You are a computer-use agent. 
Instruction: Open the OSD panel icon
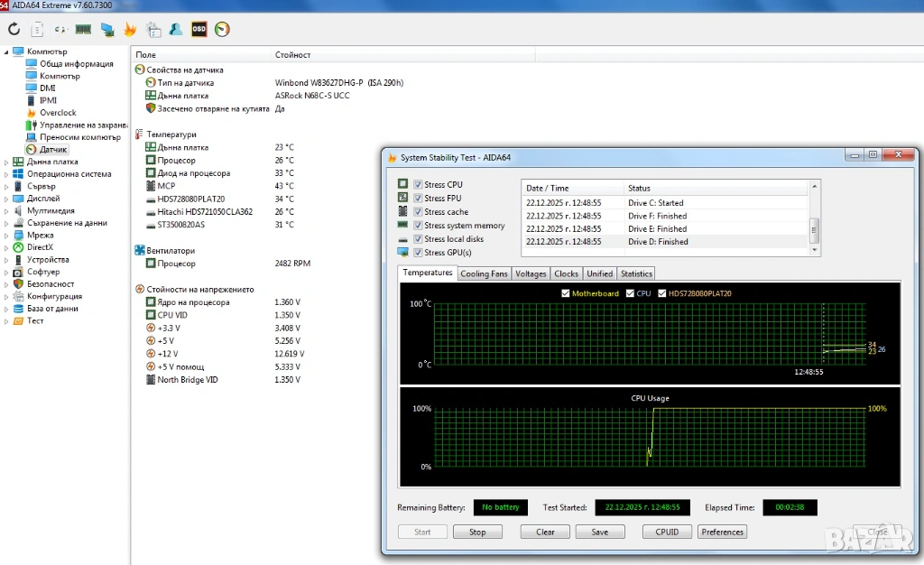point(199,29)
